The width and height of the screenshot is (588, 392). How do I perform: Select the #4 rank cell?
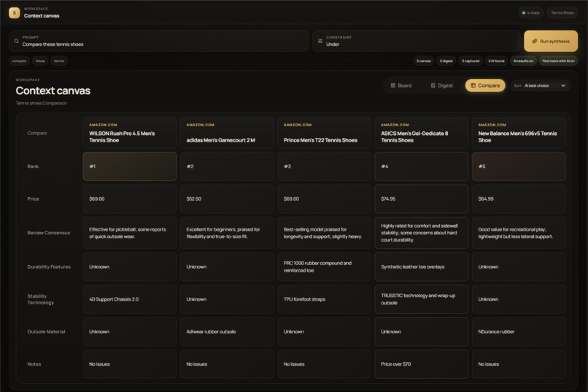point(421,166)
